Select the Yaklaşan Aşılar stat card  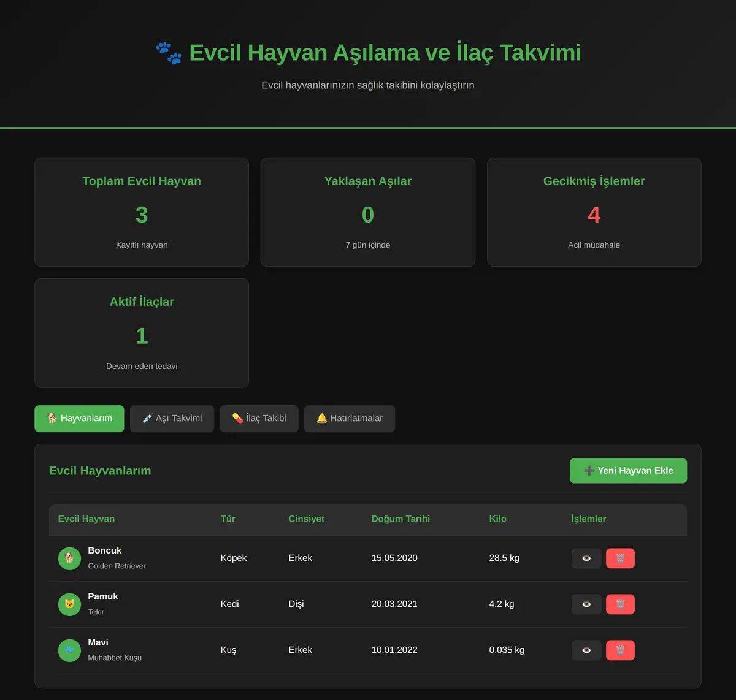click(368, 212)
